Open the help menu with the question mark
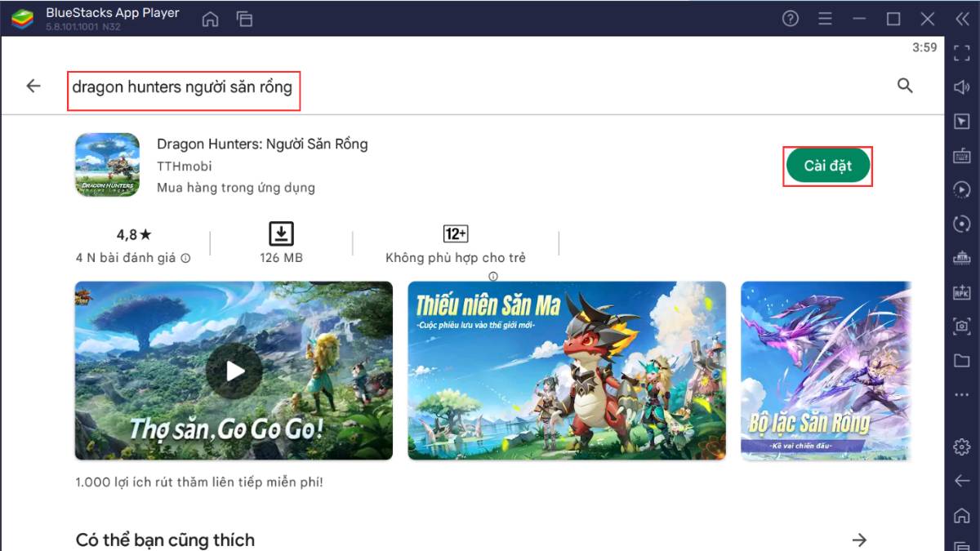The width and height of the screenshot is (980, 551). [x=790, y=18]
